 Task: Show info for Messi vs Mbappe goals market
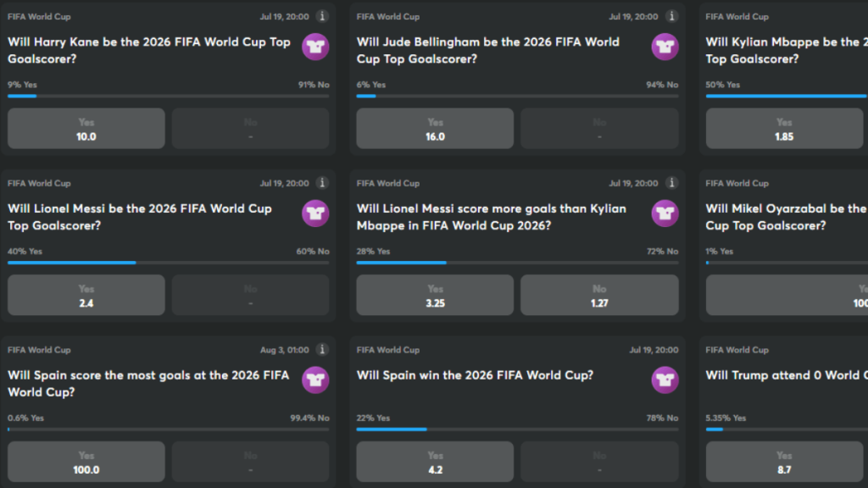[671, 183]
